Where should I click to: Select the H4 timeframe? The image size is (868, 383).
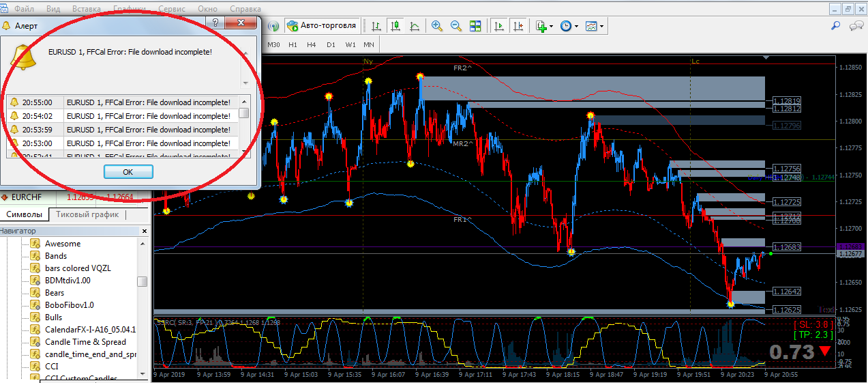(312, 44)
